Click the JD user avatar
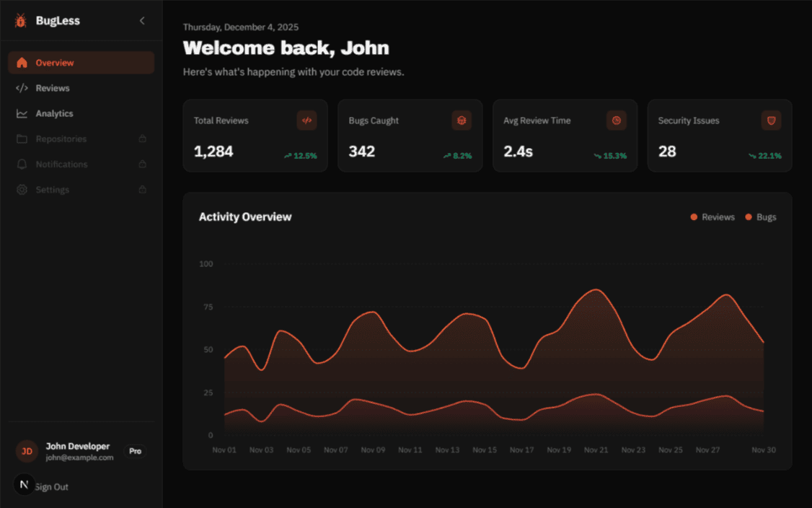This screenshot has width=812, height=508. 27,451
